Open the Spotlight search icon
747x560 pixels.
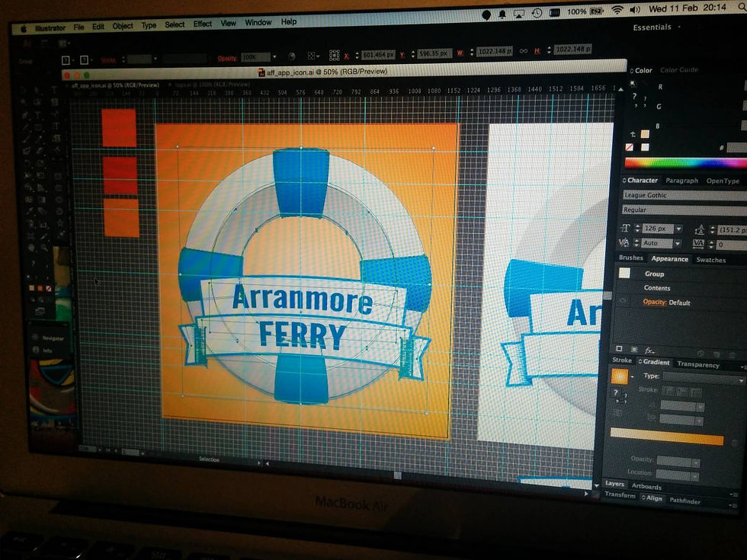(742, 7)
